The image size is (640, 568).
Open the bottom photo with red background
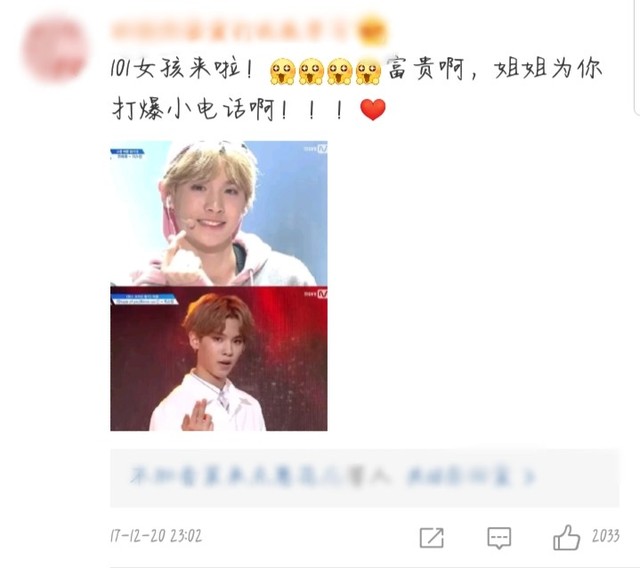(x=219, y=359)
